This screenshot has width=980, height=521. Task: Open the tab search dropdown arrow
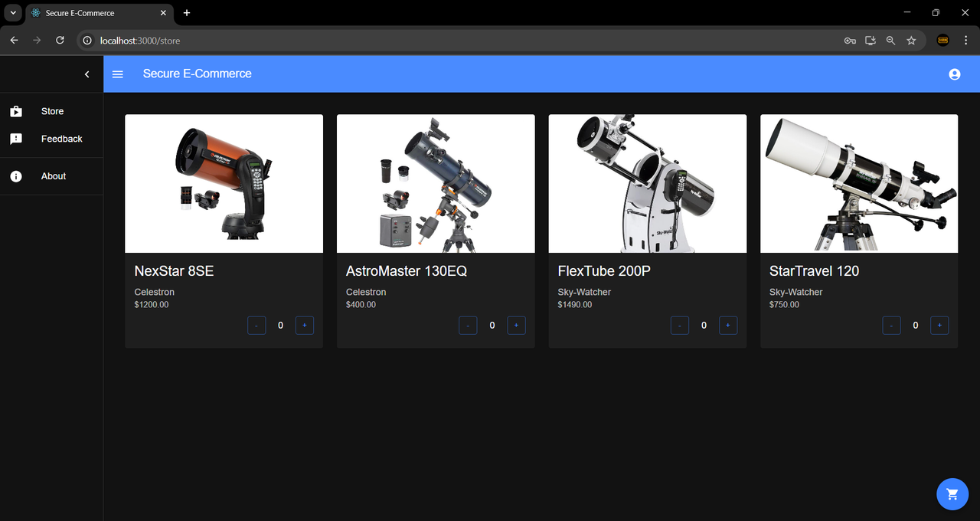pos(13,13)
